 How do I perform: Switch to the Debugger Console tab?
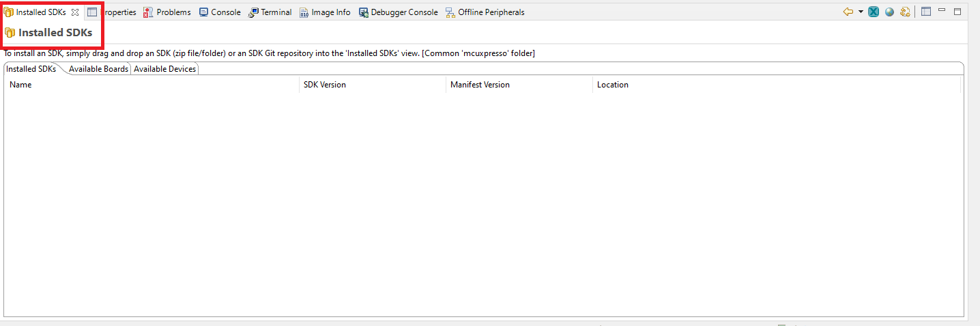pos(398,12)
